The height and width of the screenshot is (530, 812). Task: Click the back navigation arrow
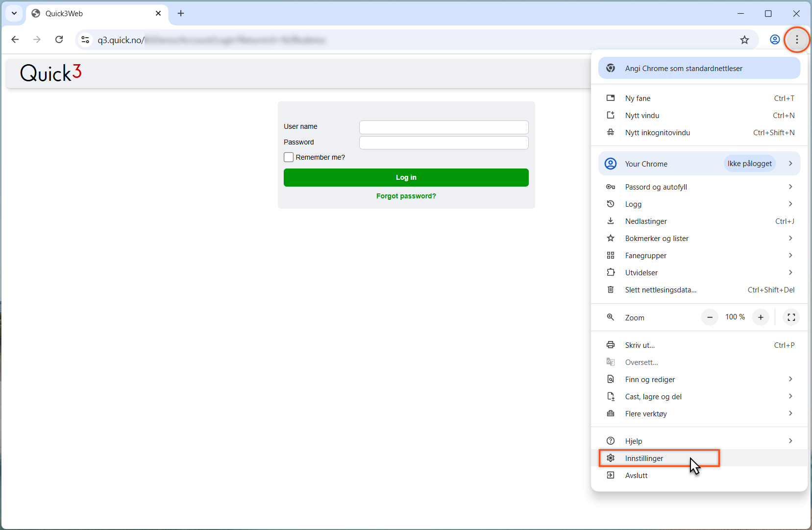15,40
